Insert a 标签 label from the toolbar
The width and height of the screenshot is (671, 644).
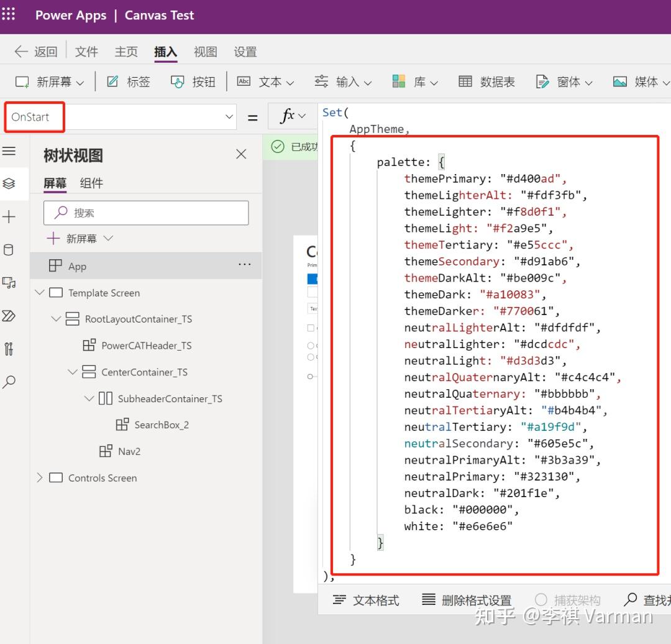click(128, 81)
